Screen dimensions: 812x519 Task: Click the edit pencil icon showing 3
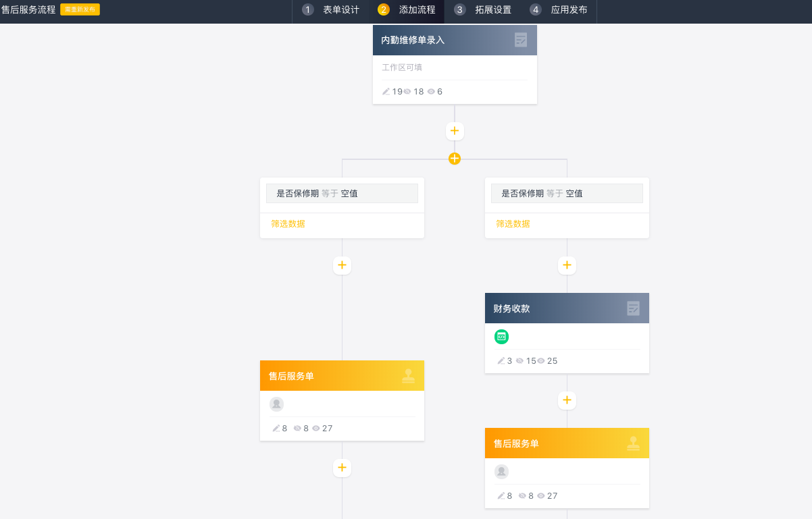point(501,361)
